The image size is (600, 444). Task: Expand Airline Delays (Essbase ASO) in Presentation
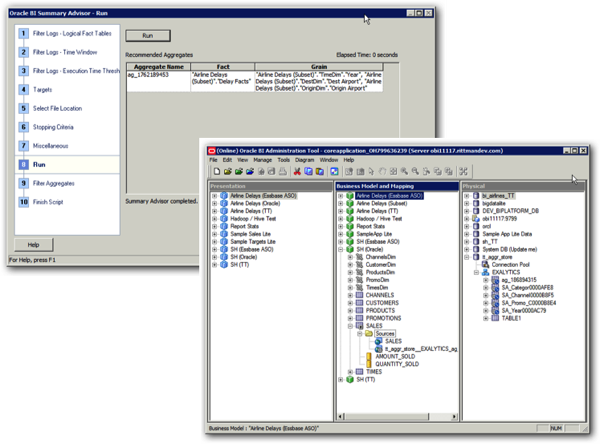215,196
